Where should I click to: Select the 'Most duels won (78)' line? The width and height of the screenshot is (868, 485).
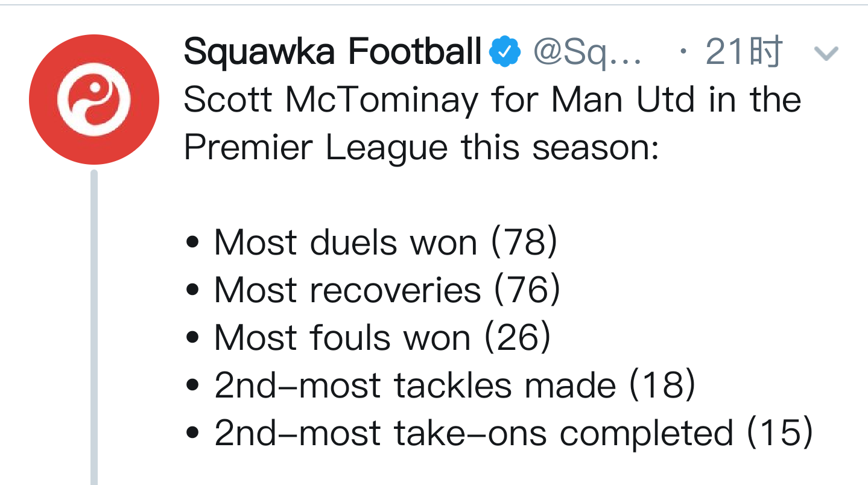[372, 242]
